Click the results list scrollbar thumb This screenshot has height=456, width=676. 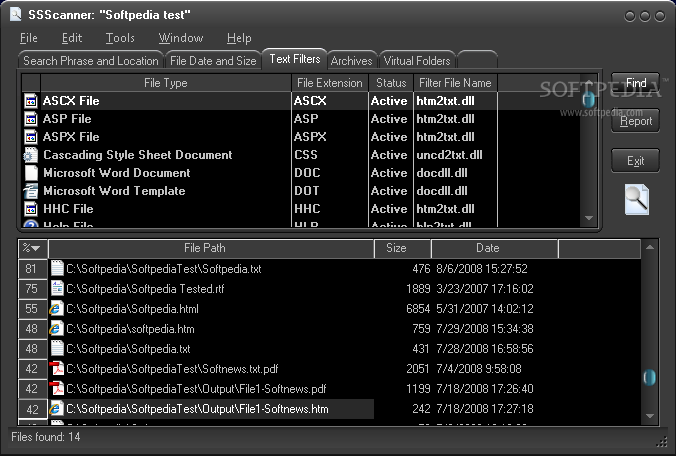pyautogui.click(x=650, y=378)
